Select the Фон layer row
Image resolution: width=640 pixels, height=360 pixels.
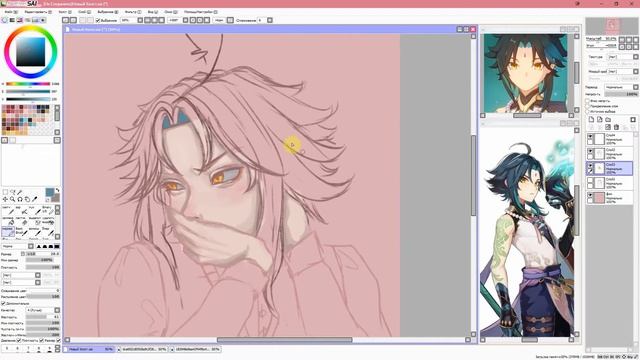click(610, 197)
